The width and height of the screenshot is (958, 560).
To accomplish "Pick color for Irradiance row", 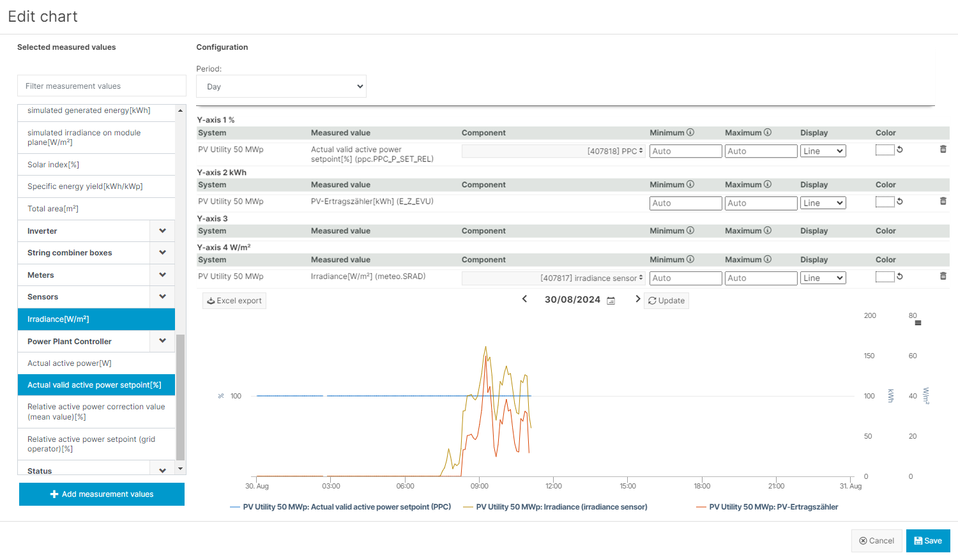I will click(x=885, y=276).
